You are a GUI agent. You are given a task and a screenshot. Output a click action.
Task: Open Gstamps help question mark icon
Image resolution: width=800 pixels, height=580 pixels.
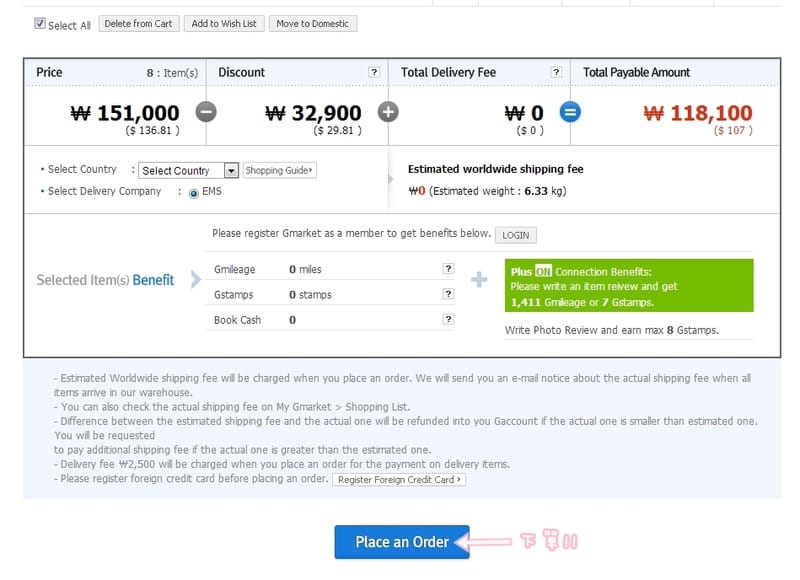448,293
